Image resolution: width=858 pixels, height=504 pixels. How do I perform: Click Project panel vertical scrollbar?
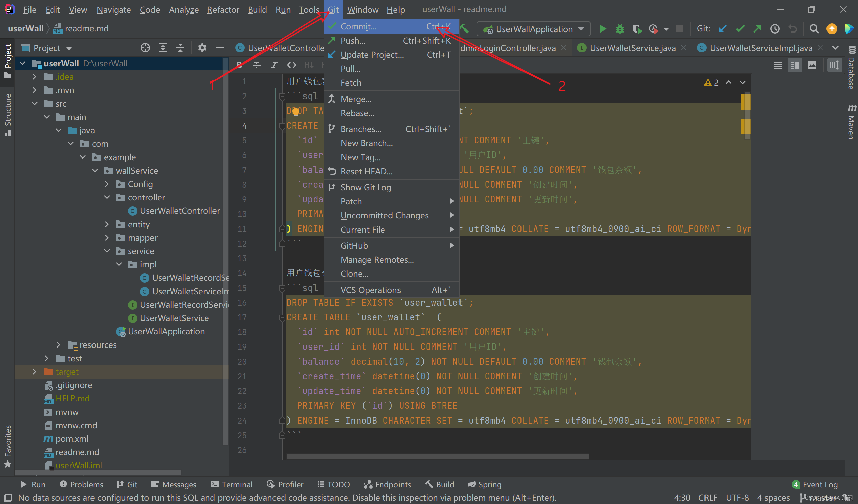click(225, 251)
